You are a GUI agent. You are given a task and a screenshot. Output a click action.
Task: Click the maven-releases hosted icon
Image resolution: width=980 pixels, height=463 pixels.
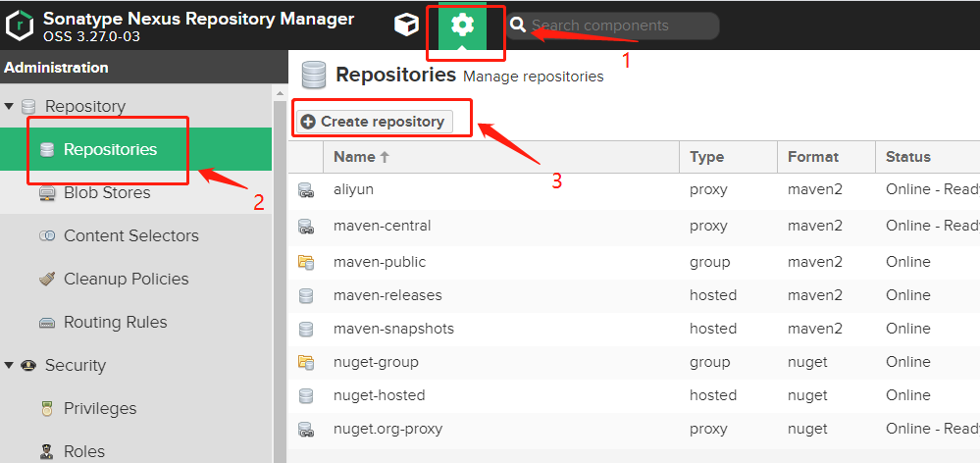pos(305,295)
